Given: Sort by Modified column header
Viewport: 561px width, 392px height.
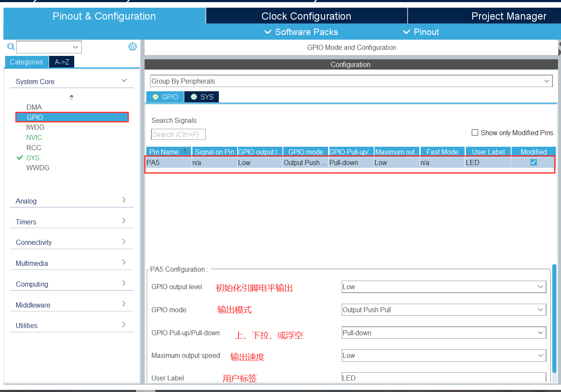Looking at the screenshot, I should (534, 151).
